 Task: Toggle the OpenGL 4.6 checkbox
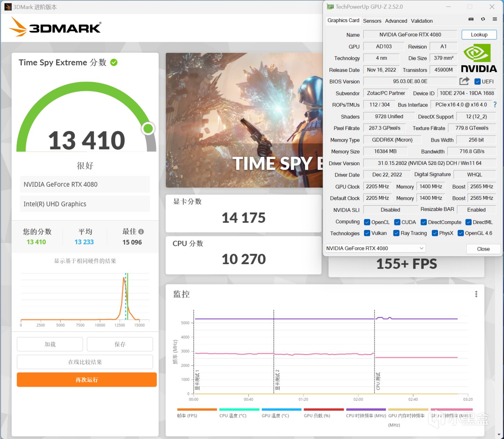tap(460, 233)
